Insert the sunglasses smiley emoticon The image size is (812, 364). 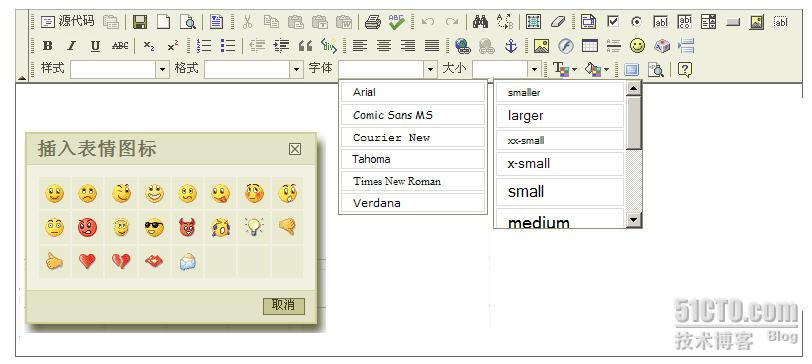click(154, 227)
